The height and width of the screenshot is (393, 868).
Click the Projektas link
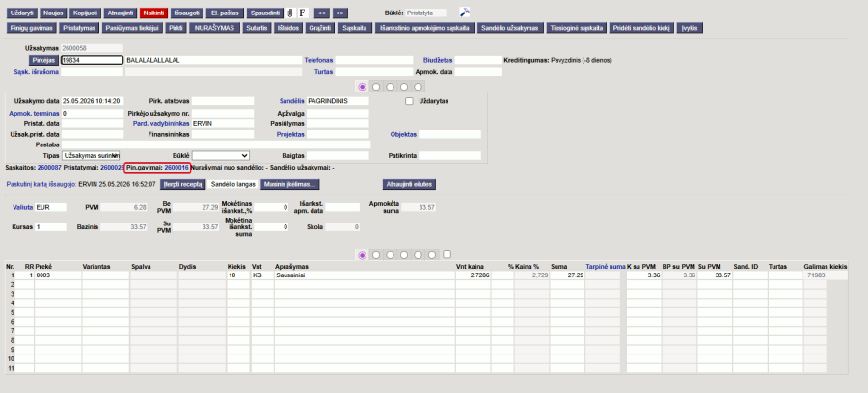point(290,134)
